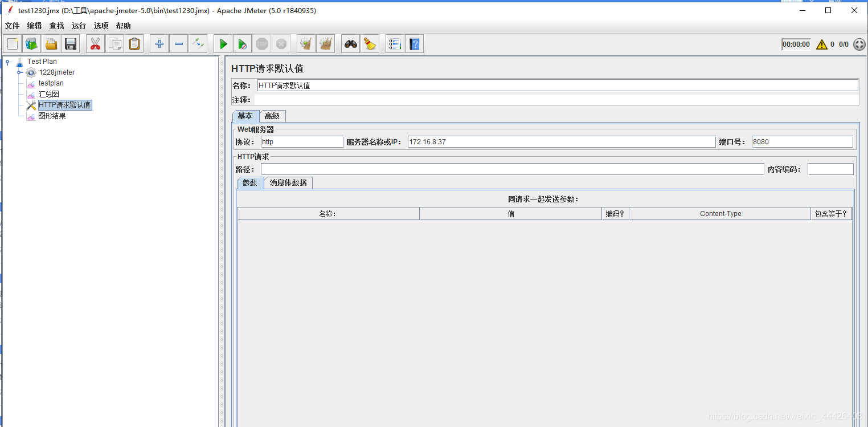Click the New test plan toolbar icon
Screen dimensions: 868x427
(x=13, y=44)
